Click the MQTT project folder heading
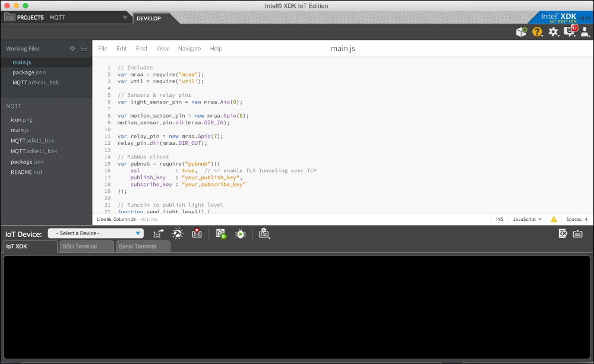 (13, 106)
